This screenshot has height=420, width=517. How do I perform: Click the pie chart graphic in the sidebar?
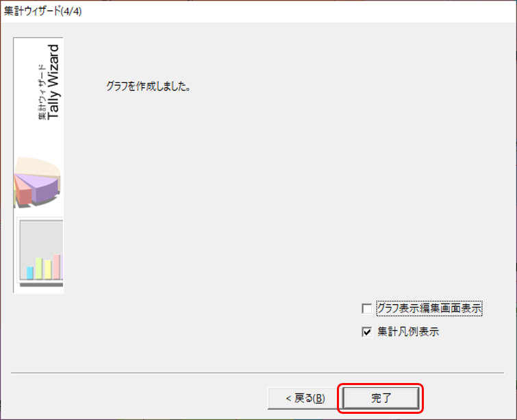(37, 182)
